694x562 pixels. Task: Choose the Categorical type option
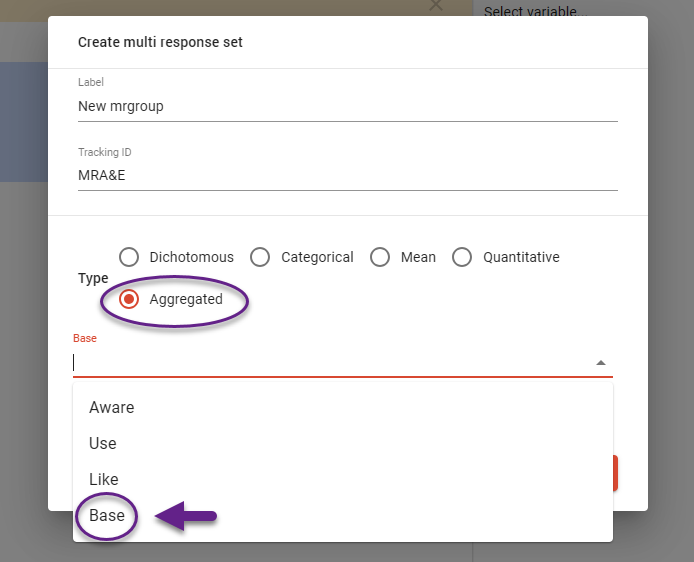click(x=261, y=257)
